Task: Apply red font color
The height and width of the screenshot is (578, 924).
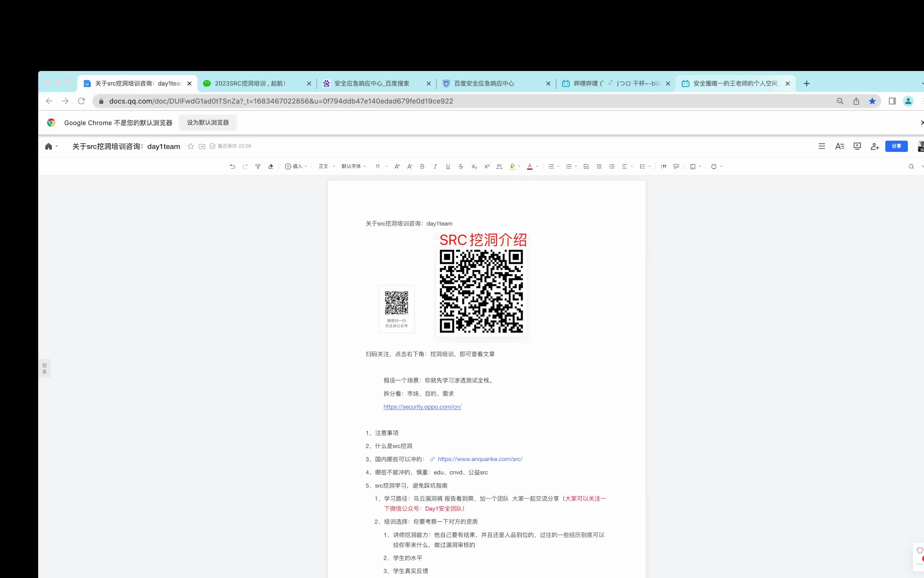Action: (x=530, y=166)
